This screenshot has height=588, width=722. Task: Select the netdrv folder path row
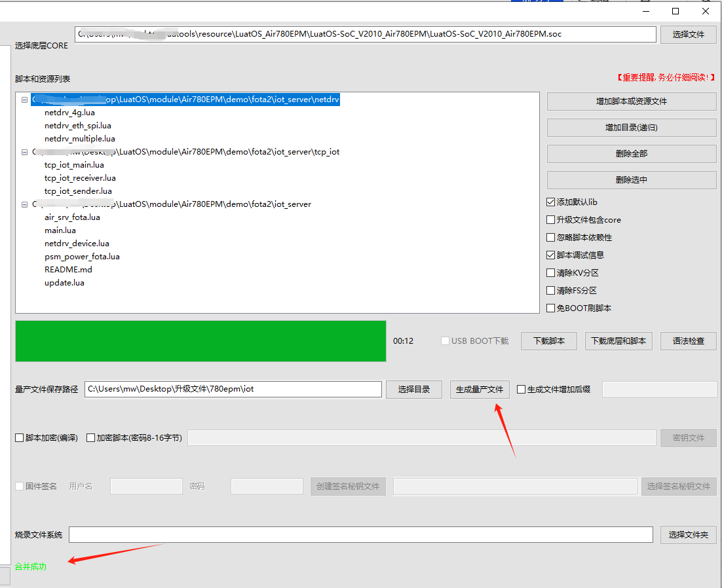click(x=185, y=100)
